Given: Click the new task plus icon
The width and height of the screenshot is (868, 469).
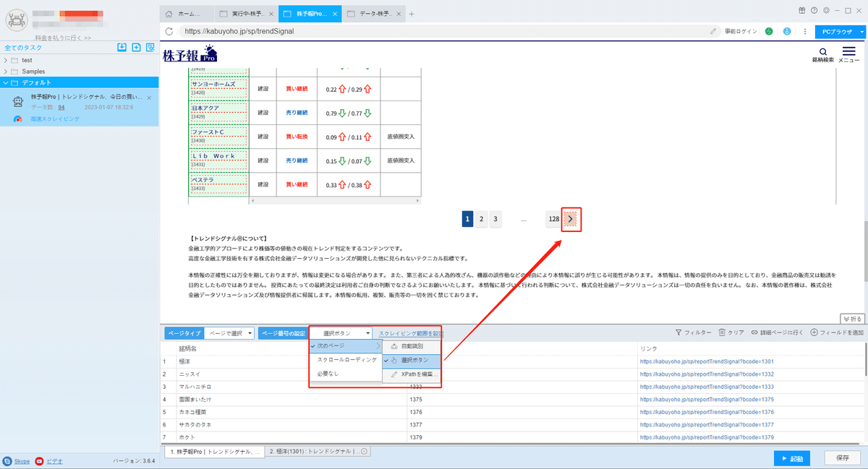Looking at the screenshot, I should click(x=136, y=47).
